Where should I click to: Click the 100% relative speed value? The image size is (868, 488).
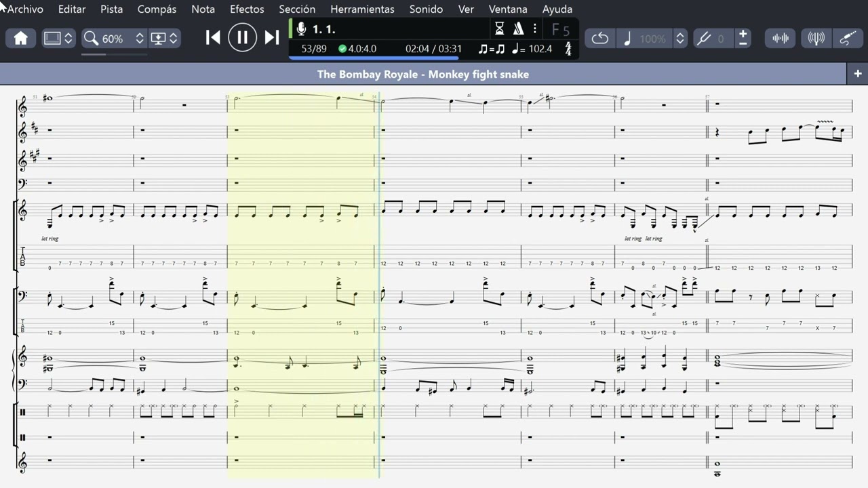(652, 39)
